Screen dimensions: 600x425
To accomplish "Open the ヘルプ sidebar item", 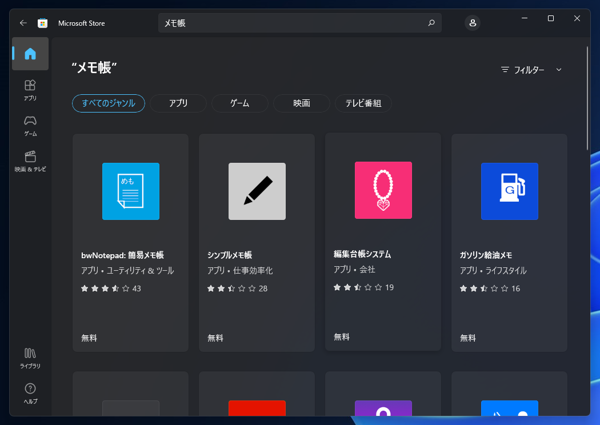I will click(x=30, y=394).
